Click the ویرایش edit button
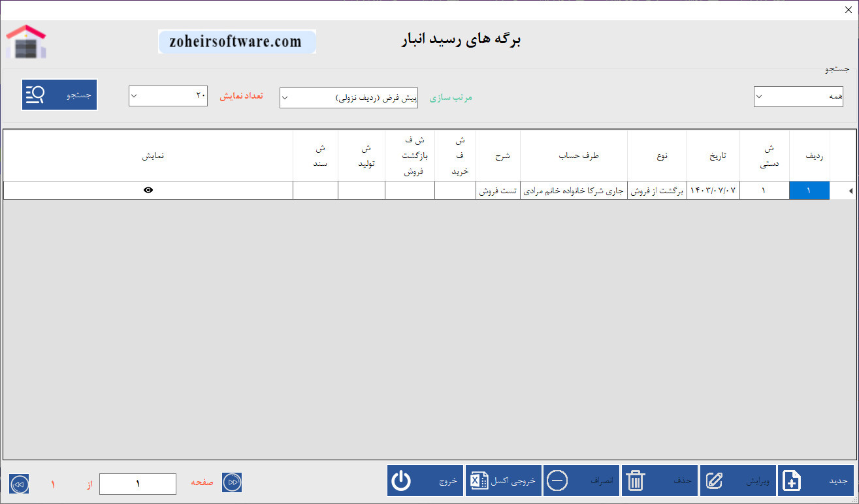Viewport: 859px width, 504px height. pos(738,480)
